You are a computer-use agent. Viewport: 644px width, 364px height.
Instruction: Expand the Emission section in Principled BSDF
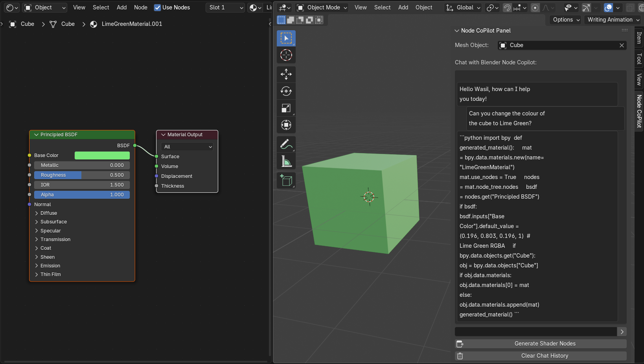pyautogui.click(x=50, y=266)
